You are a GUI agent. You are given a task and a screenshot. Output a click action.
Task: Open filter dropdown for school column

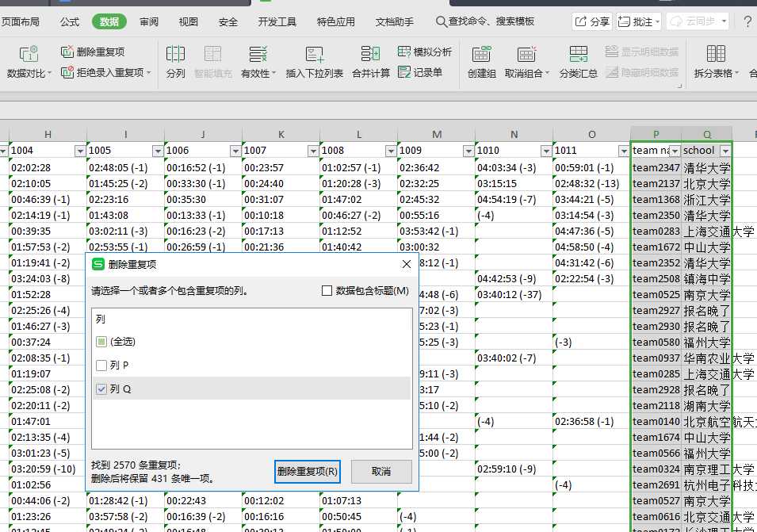(x=725, y=151)
